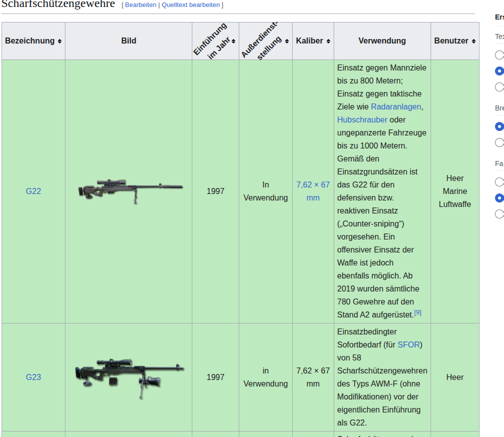Open Bearbeiten link for Scharfschützengewehre section
The image size is (504, 437).
pos(141,5)
